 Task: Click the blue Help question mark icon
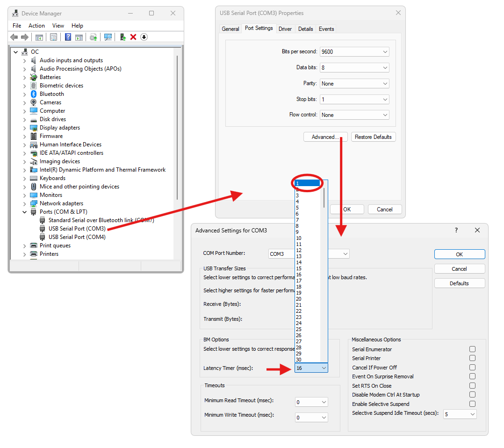click(x=68, y=37)
